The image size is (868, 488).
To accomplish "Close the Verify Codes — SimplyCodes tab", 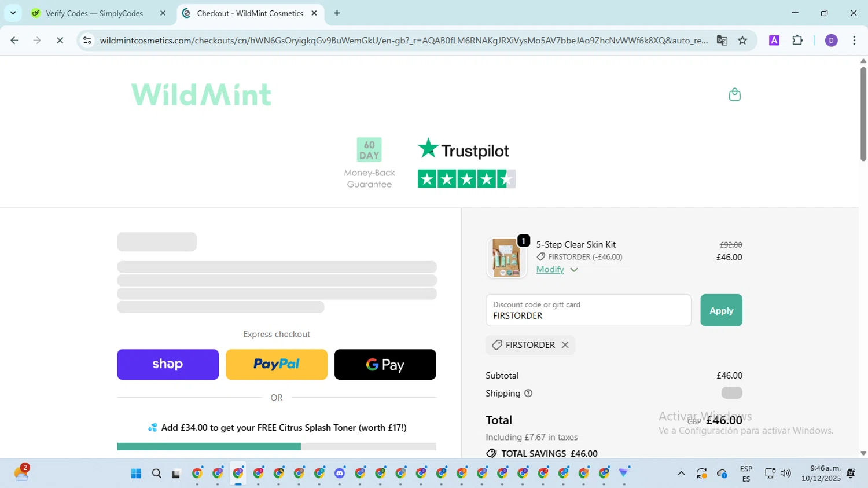I will [x=163, y=13].
